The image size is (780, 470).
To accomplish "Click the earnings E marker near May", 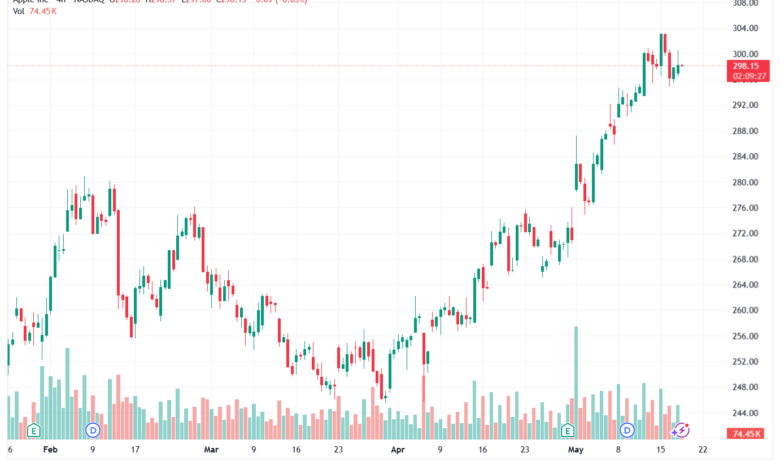I will pos(567,430).
